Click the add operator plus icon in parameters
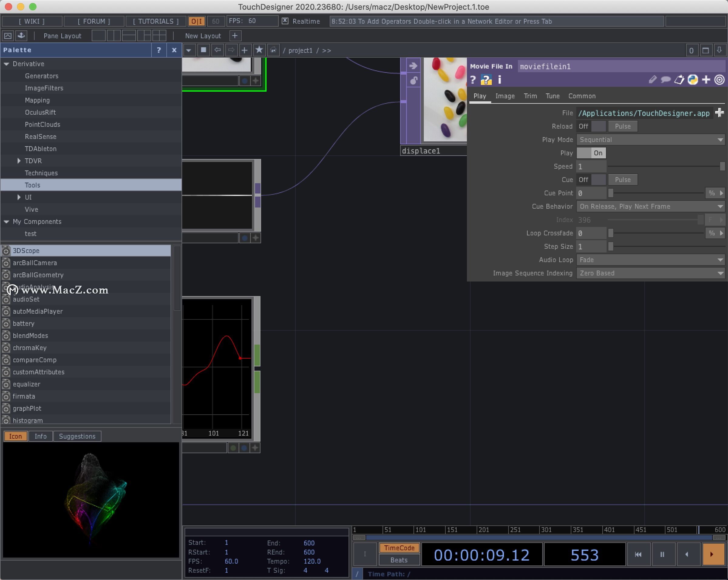 pyautogui.click(x=708, y=79)
